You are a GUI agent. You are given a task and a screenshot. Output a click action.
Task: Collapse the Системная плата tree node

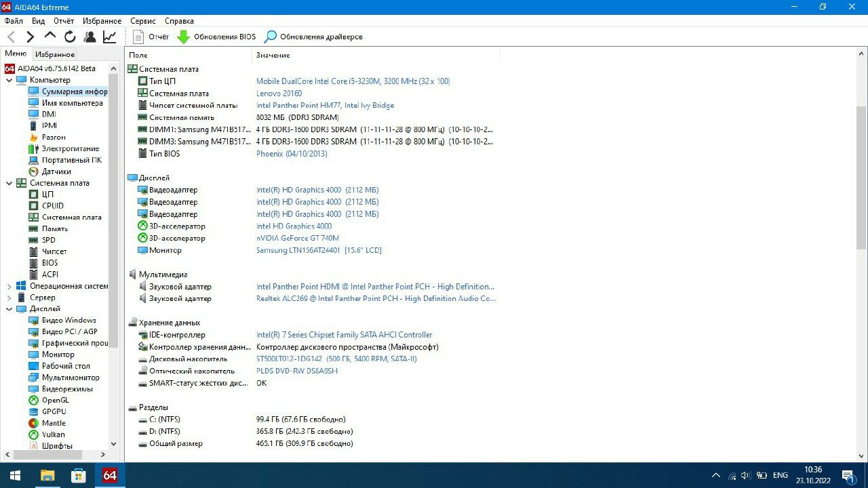click(x=9, y=183)
